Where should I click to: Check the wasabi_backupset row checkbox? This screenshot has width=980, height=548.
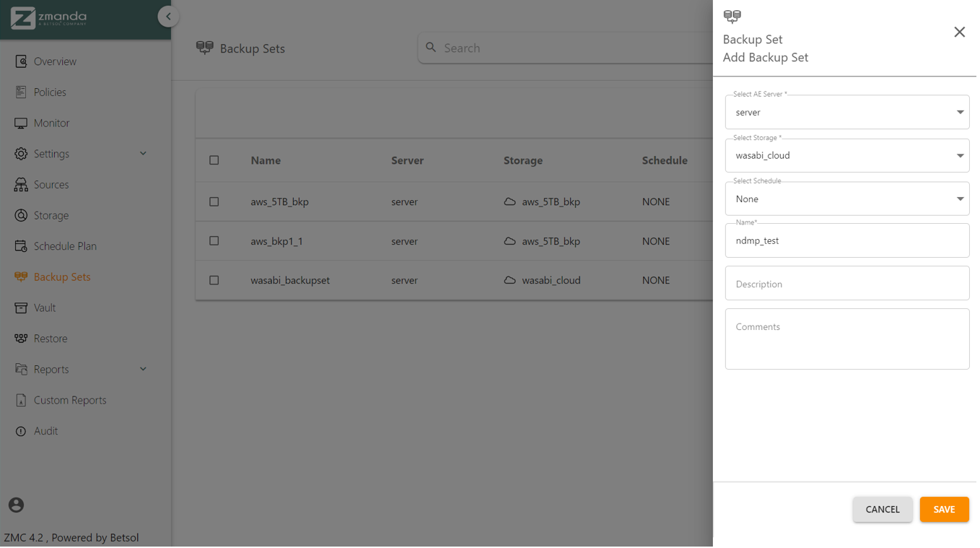point(215,281)
